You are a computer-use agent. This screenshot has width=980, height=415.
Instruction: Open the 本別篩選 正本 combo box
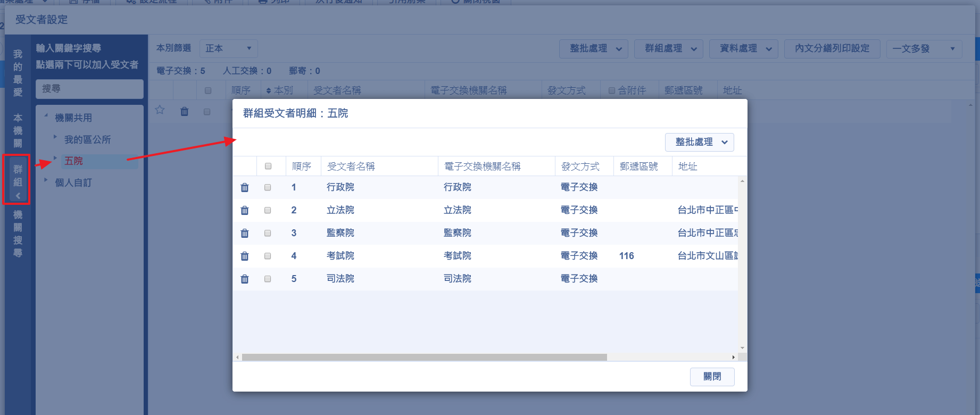point(228,48)
